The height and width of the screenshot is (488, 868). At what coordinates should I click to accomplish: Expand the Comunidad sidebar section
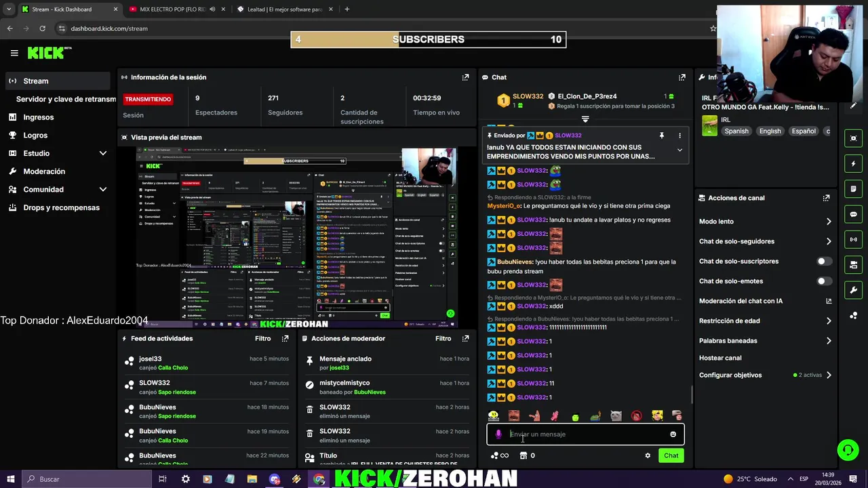pyautogui.click(x=103, y=190)
